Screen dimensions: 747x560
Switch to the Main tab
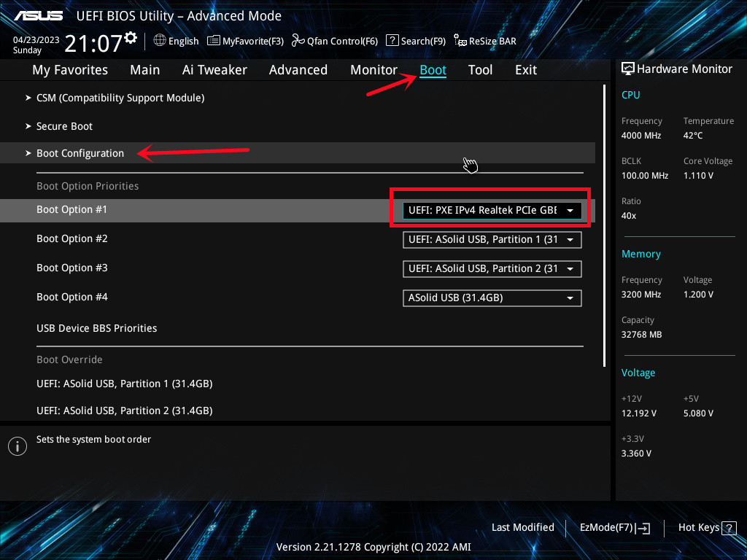tap(145, 70)
